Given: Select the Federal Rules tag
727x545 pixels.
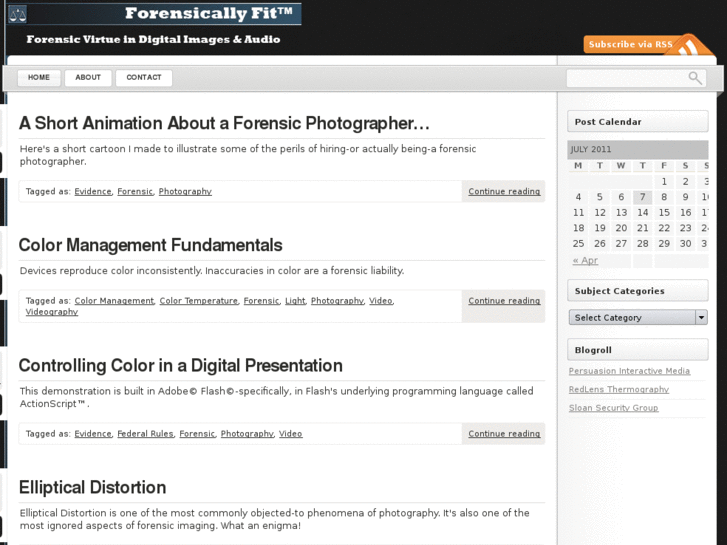Looking at the screenshot, I should click(x=145, y=434).
